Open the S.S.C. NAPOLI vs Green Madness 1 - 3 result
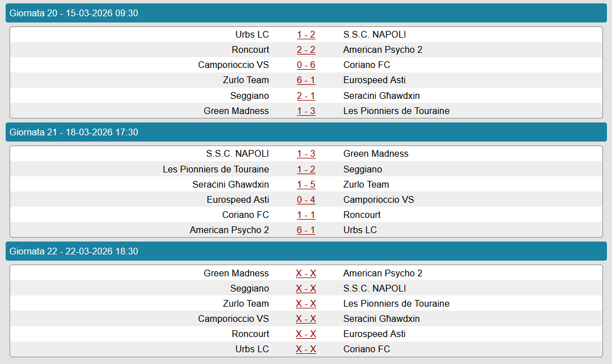 coord(306,154)
